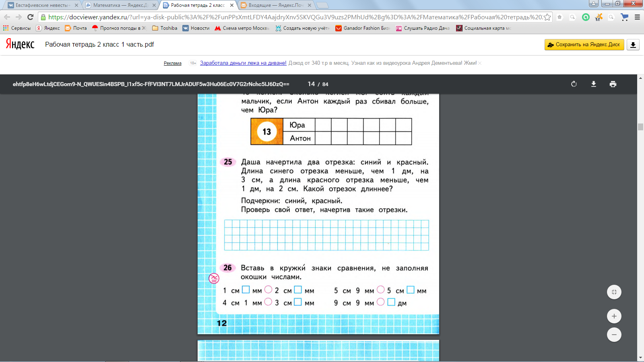Click the address bar URL field
644x362 pixels.
[x=296, y=17]
